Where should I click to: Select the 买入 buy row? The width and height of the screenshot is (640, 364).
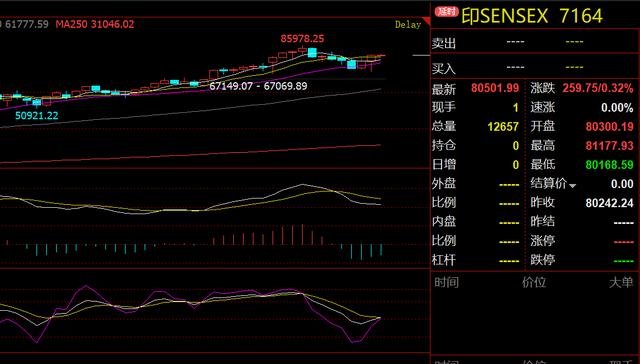pos(535,67)
